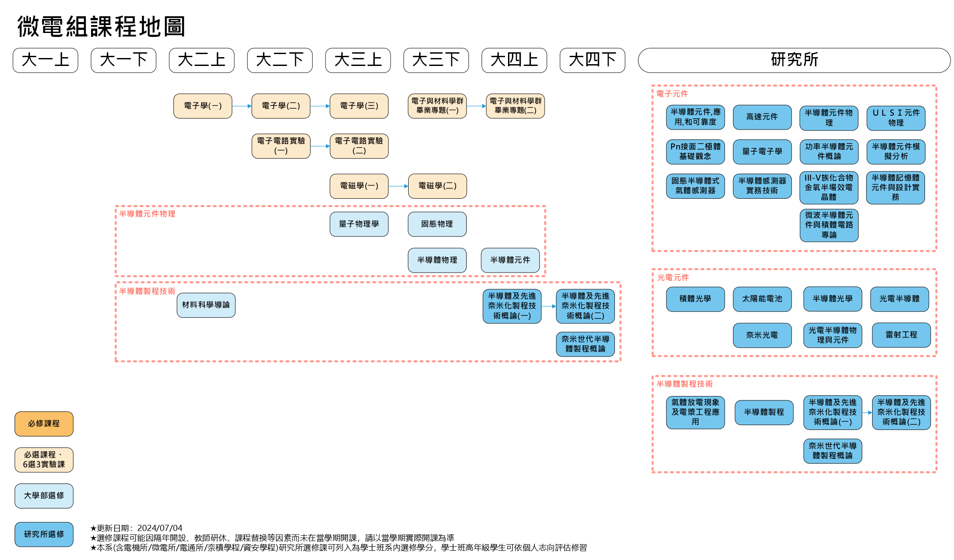
Task: Open the 量子物理學 course box
Action: (359, 224)
